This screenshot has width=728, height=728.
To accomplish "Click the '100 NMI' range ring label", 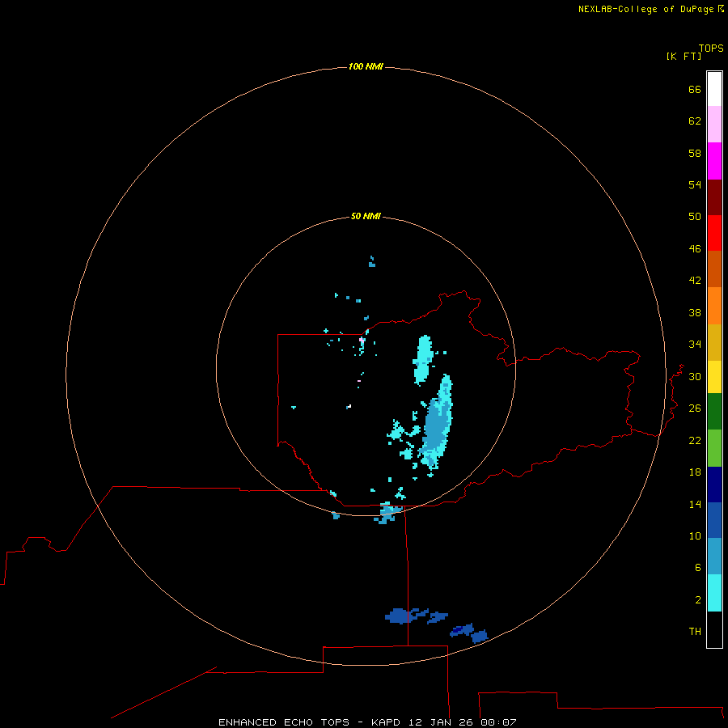I will click(x=366, y=67).
